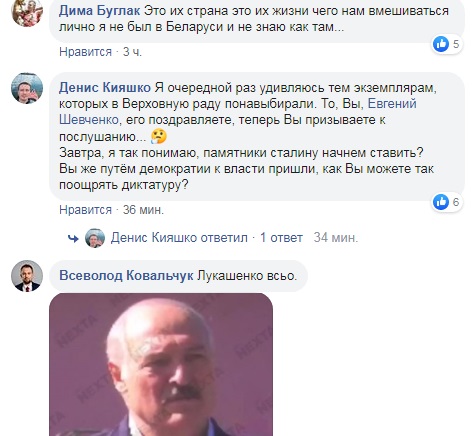
Task: Open the attached photo in Ковальчук's comment
Action: pyautogui.click(x=161, y=364)
